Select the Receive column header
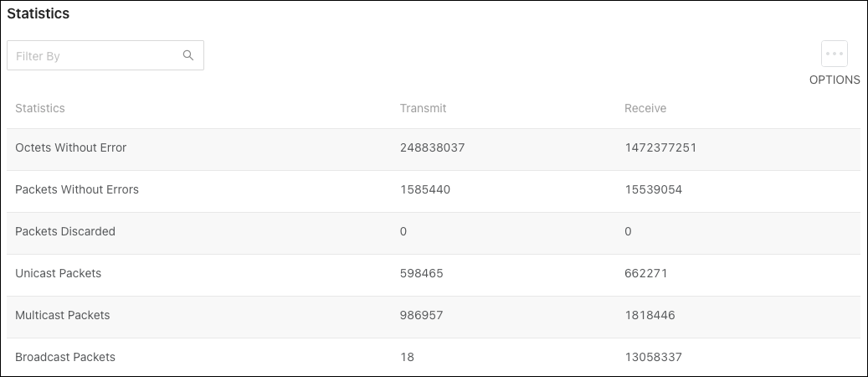The image size is (868, 377). pyautogui.click(x=645, y=108)
